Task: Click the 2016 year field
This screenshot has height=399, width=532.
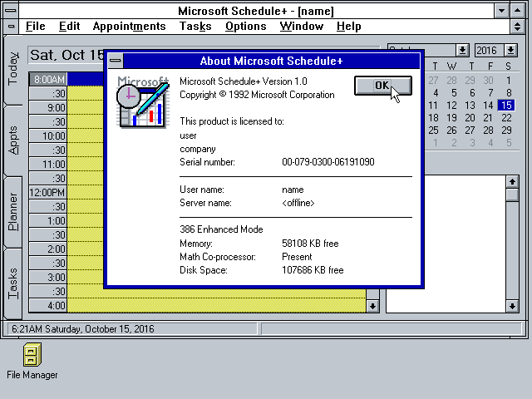Action: tap(490, 50)
